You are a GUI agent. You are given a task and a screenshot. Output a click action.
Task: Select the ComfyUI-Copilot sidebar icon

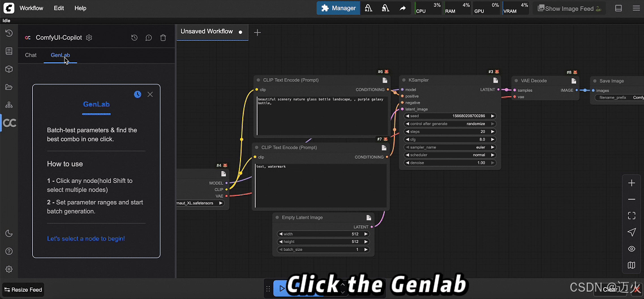[x=9, y=123]
